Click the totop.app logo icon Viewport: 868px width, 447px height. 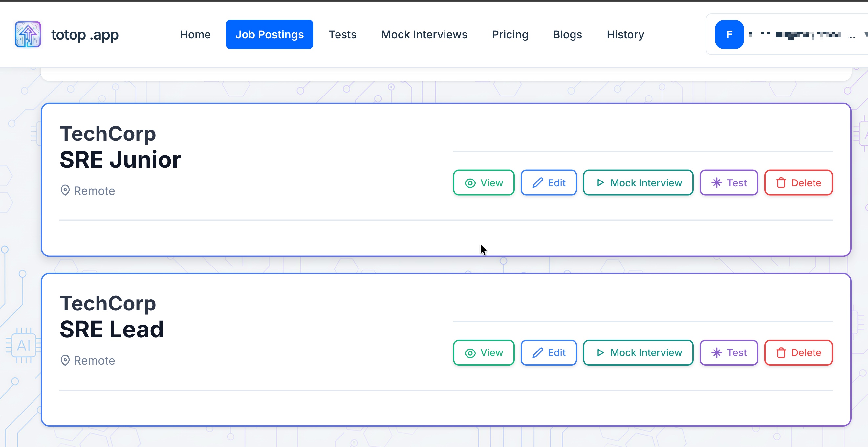click(x=28, y=34)
